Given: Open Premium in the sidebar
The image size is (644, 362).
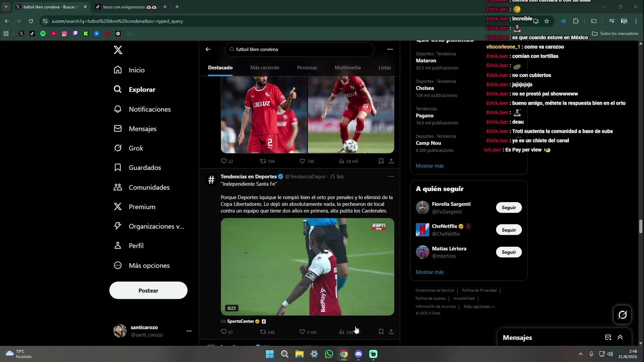Looking at the screenshot, I should [134, 207].
